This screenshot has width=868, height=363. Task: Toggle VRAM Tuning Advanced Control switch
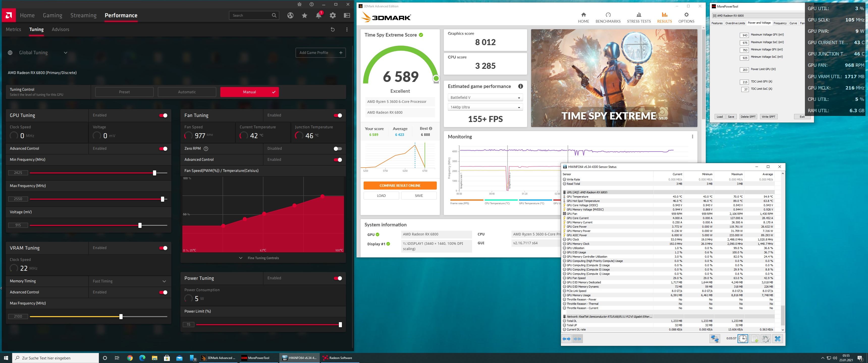[164, 292]
